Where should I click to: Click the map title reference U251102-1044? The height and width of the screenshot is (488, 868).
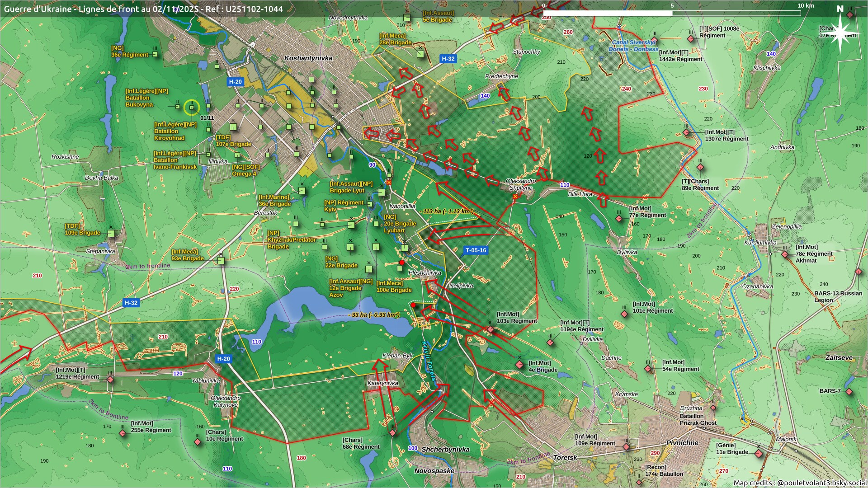point(255,9)
